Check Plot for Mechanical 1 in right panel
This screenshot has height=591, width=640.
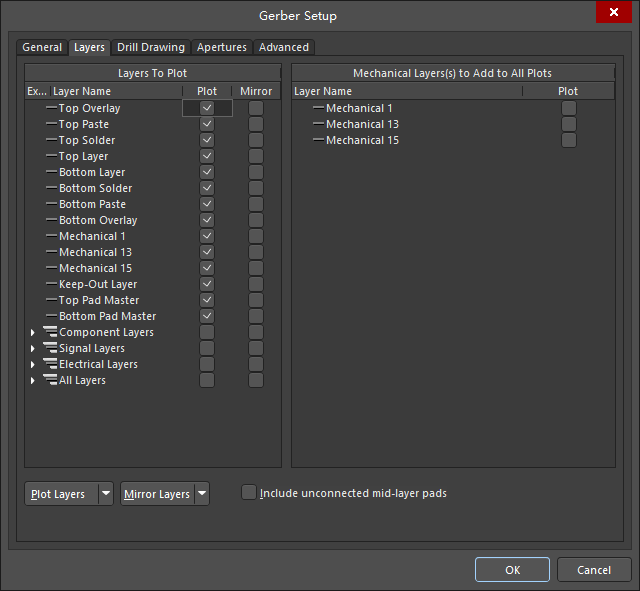click(x=569, y=108)
